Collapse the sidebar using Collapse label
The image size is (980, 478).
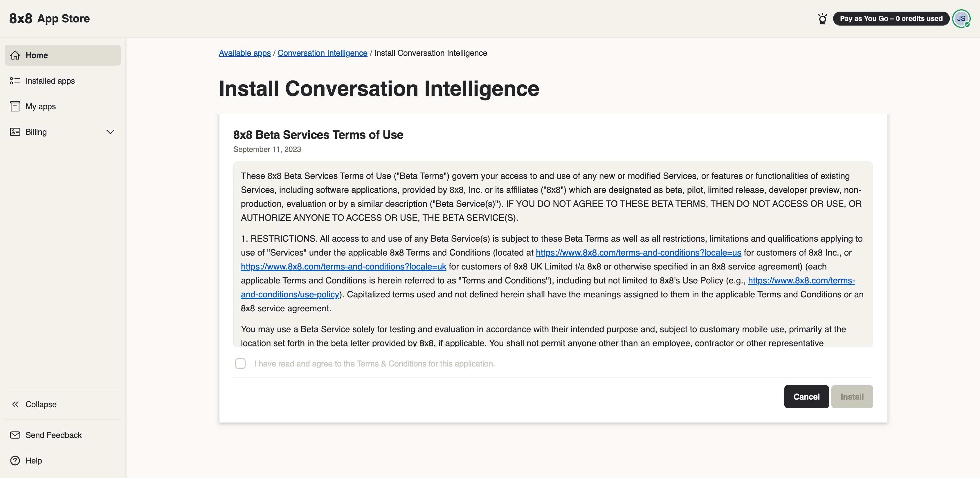click(x=41, y=404)
